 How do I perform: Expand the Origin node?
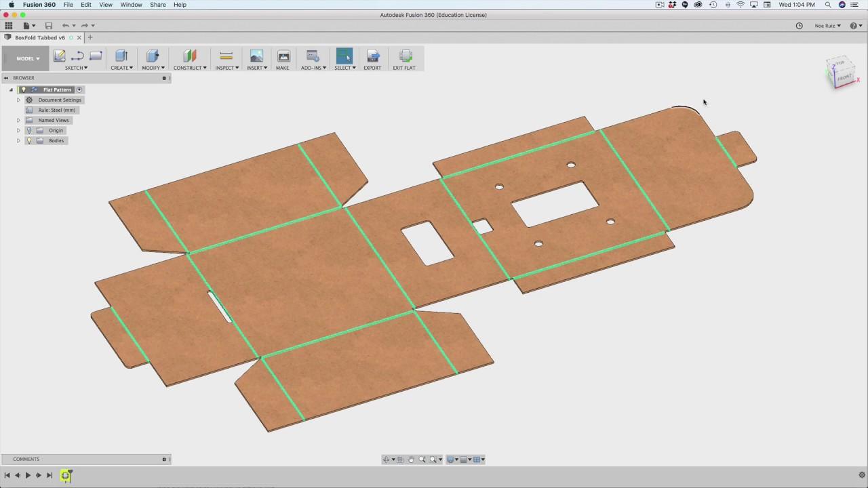coord(18,130)
